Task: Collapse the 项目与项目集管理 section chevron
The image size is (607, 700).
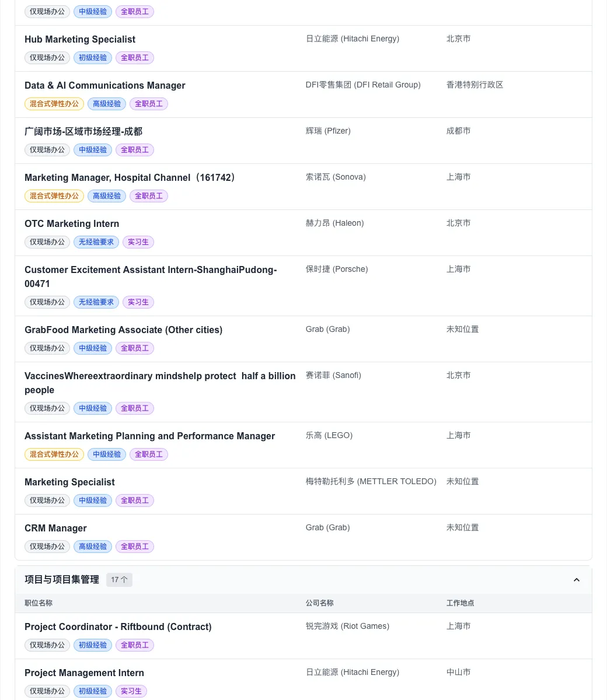Action: tap(577, 580)
